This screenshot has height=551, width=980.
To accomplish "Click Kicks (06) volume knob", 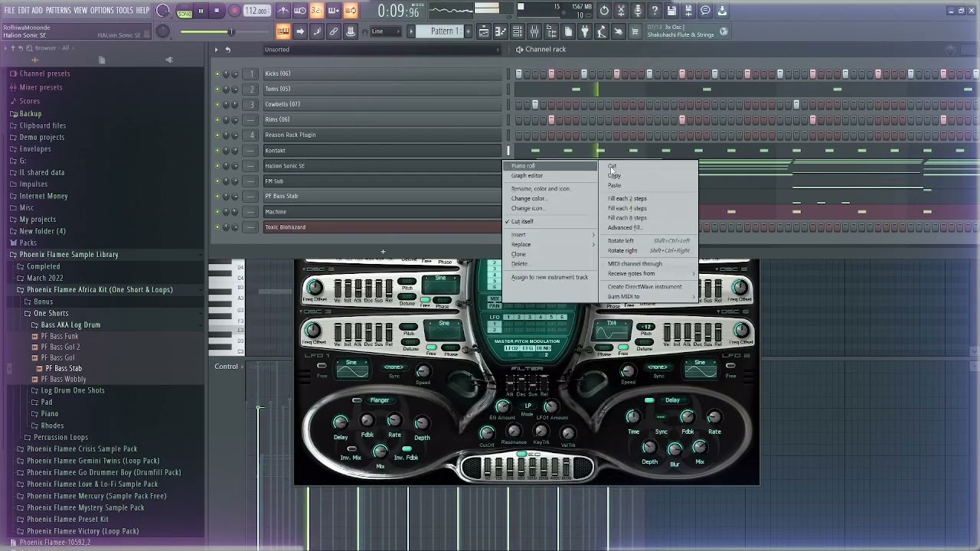I will 234,74.
